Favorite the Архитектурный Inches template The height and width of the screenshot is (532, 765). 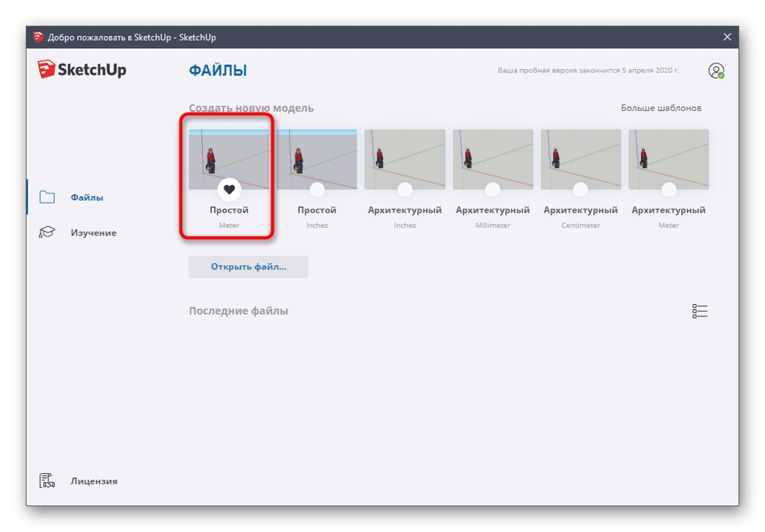(405, 190)
